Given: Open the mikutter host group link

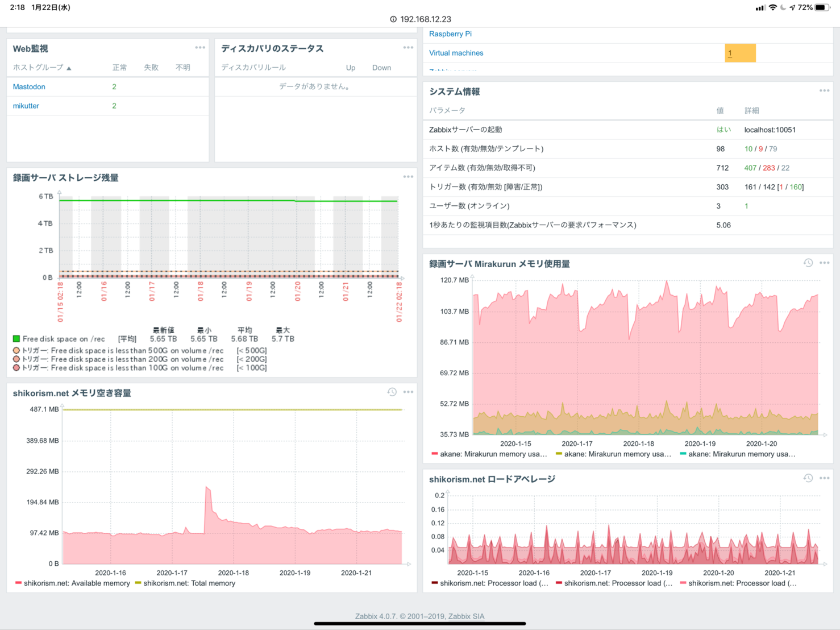Looking at the screenshot, I should coord(26,106).
